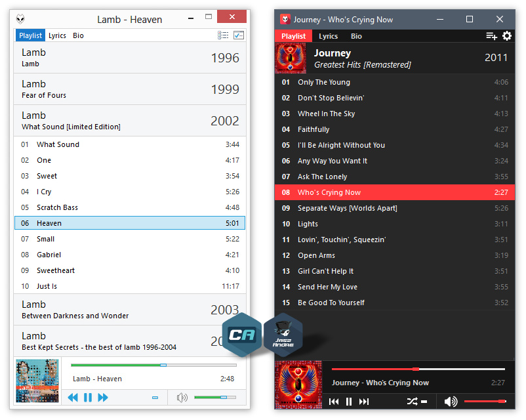
Task: Click app logo icon in Journey window
Action: click(285, 20)
